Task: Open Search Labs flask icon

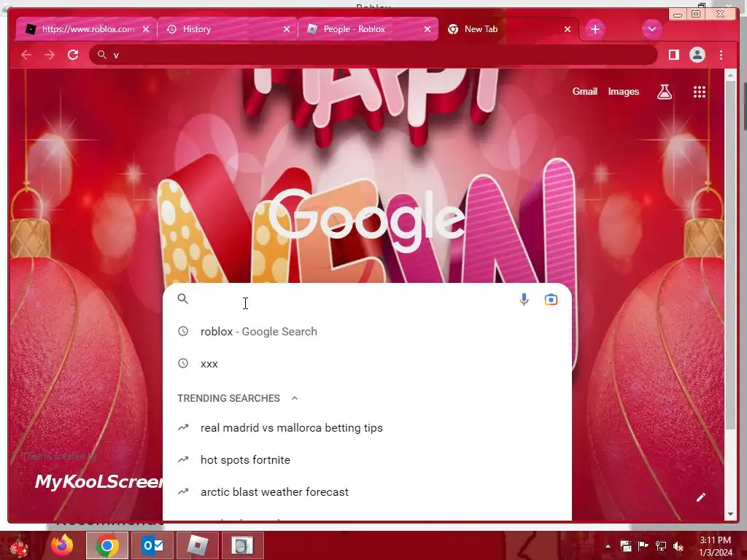Action: coord(665,92)
